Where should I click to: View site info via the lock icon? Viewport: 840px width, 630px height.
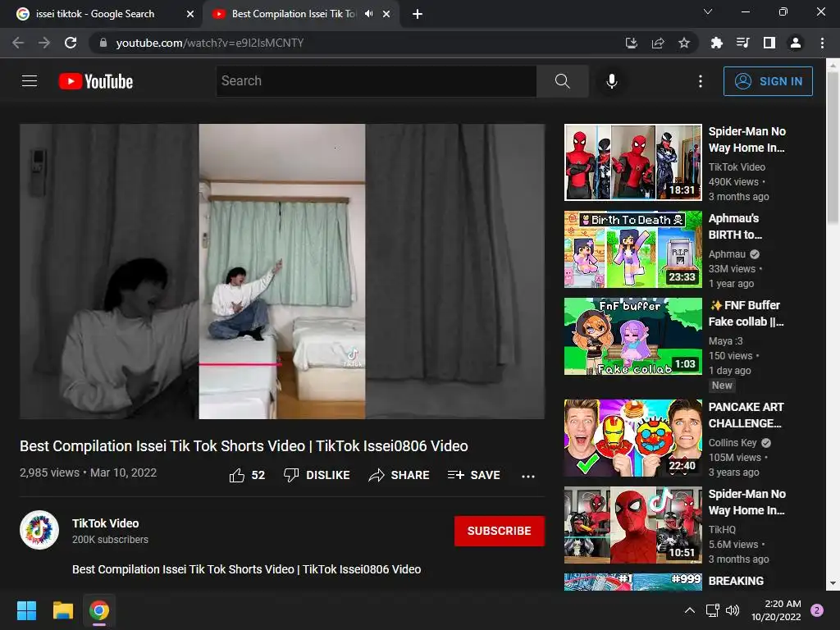(103, 43)
